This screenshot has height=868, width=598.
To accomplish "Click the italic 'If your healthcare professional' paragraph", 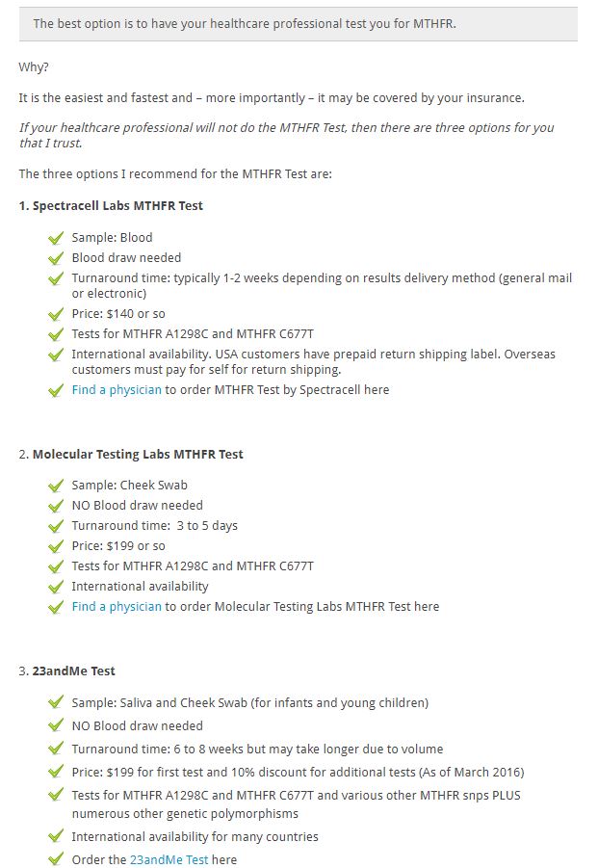I will tap(286, 136).
